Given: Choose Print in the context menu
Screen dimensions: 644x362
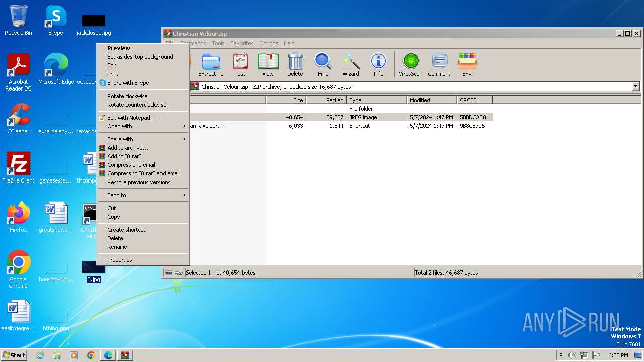Looking at the screenshot, I should (x=143, y=74).
